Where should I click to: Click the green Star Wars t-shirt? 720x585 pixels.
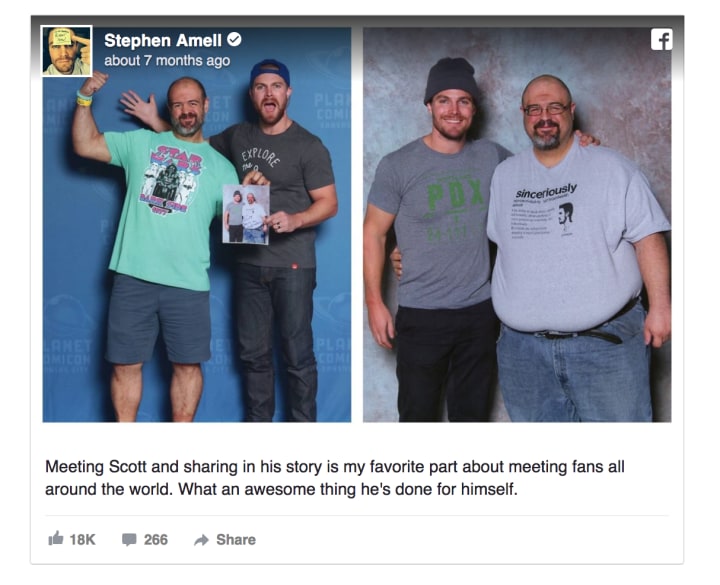(168, 209)
